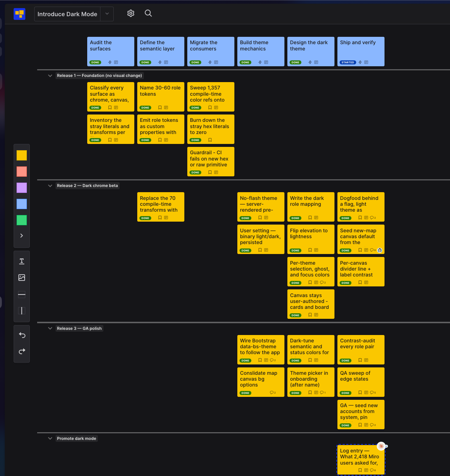Collapse 'Release 2 — Dark chrome beta' section
Screen dimensions: 450x476
tap(50, 186)
